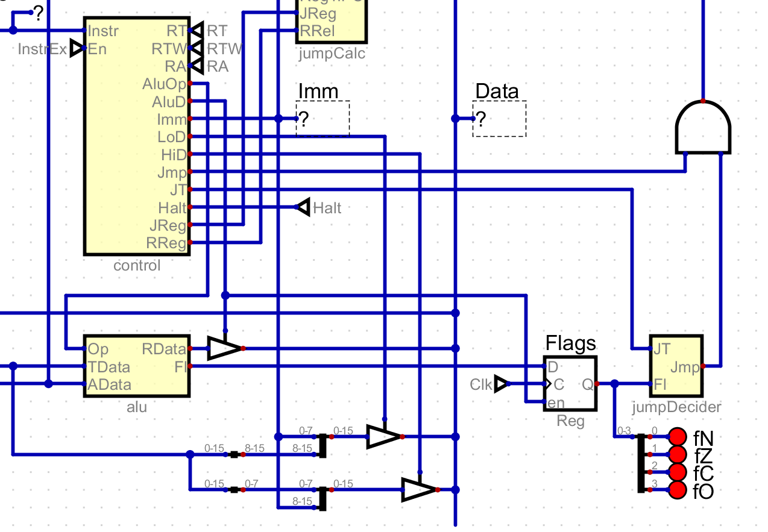Select the AND gate component
The width and height of the screenshot is (768, 532).
click(x=703, y=128)
